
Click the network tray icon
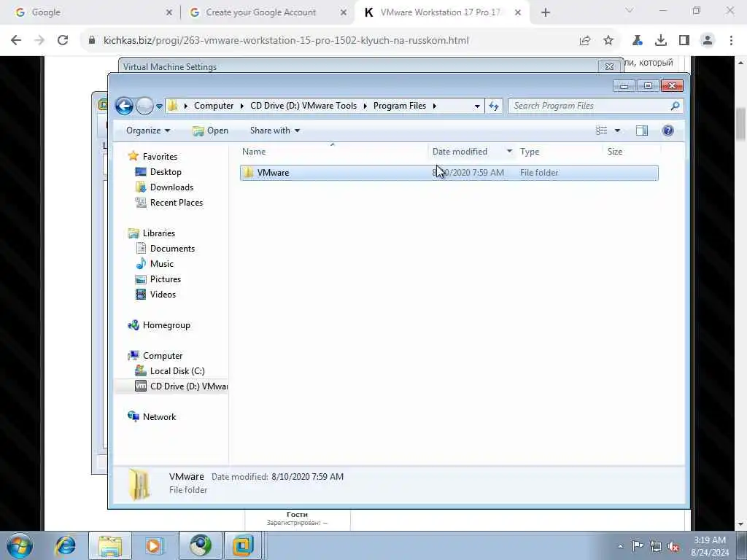tap(656, 547)
